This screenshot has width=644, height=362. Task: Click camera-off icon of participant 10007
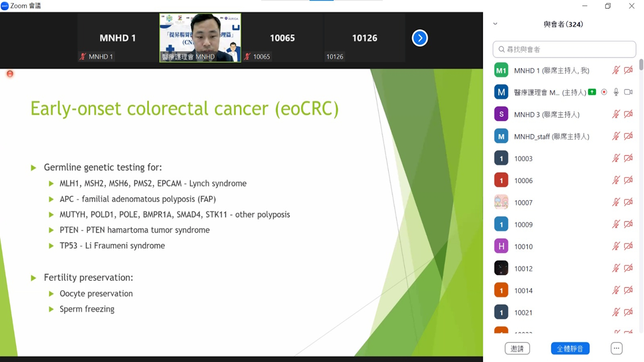[628, 202]
